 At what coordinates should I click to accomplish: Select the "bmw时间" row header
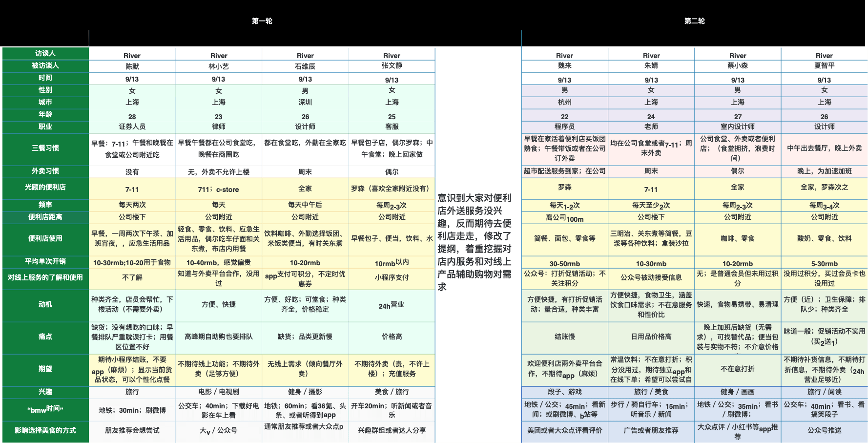[45, 410]
